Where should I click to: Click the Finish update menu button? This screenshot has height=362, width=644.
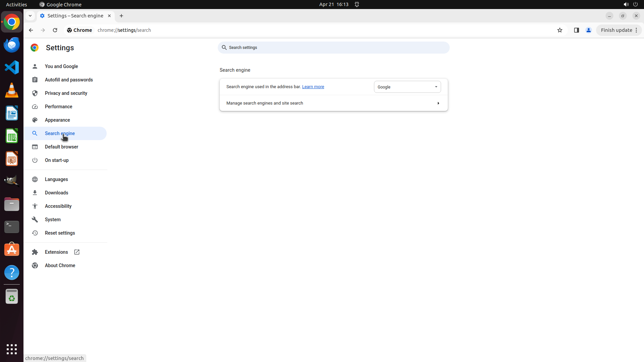click(x=619, y=30)
